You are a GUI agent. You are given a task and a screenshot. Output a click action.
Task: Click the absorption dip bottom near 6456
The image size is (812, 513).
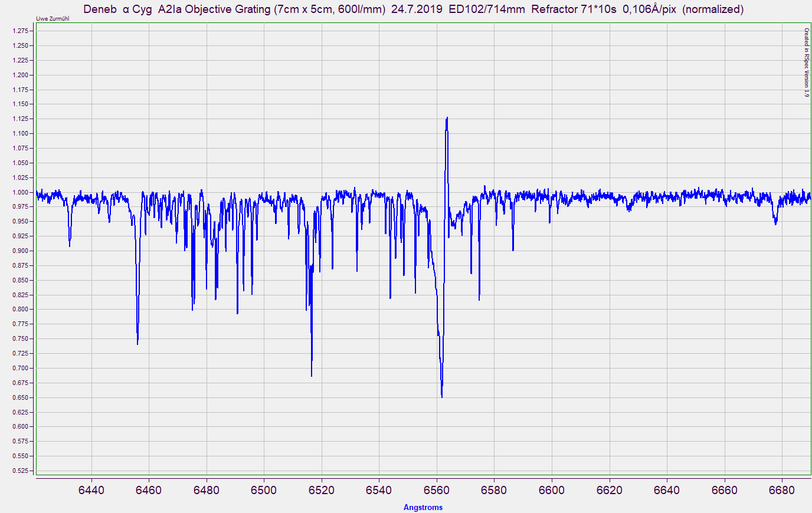[x=137, y=343]
